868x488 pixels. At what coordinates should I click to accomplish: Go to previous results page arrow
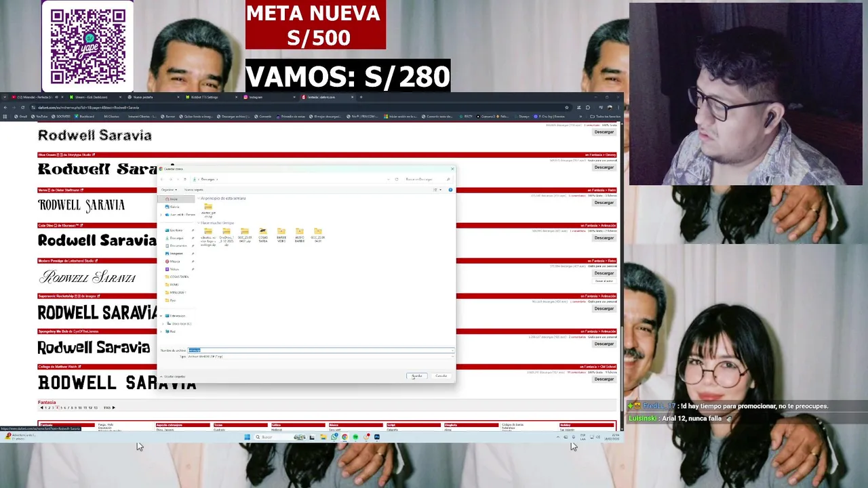(x=41, y=408)
